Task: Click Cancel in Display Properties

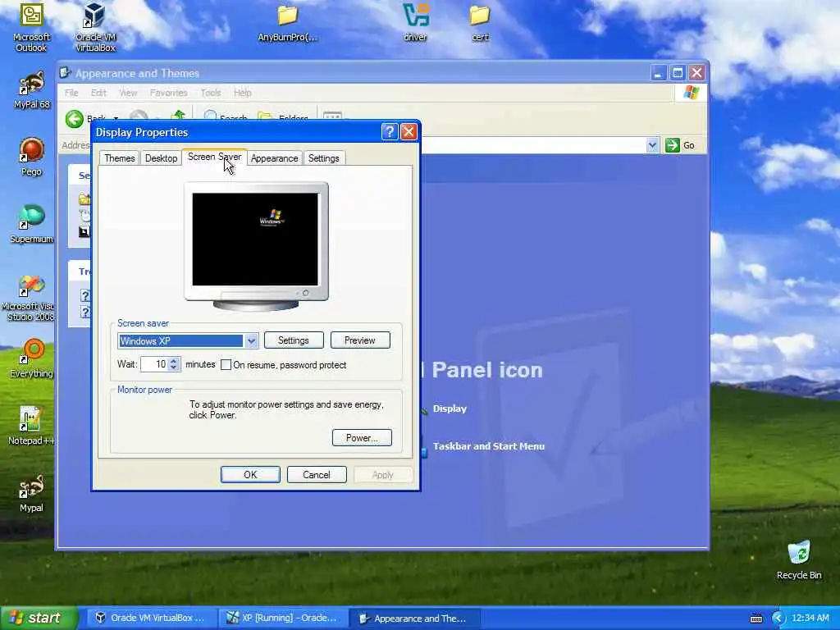Action: (x=317, y=475)
